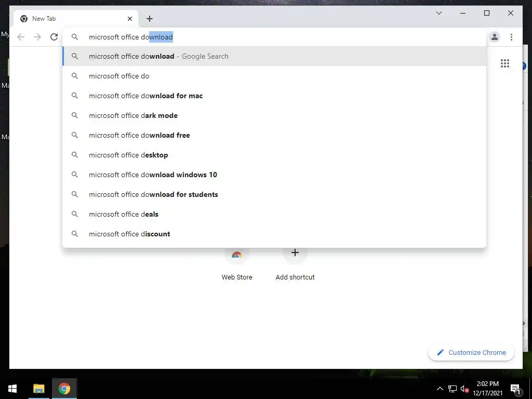
Task: Click the muted volume tray icon
Action: 464,389
